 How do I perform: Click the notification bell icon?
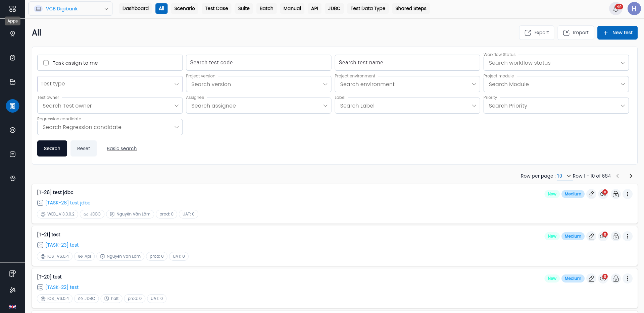click(616, 9)
